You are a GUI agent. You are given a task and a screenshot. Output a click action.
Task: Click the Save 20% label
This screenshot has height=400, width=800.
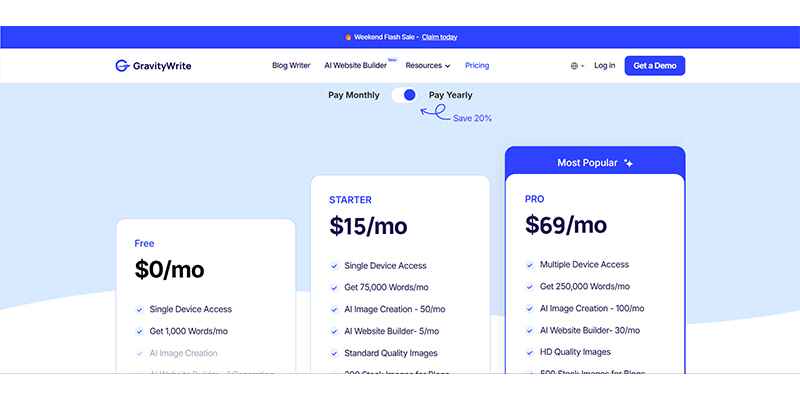[472, 118]
